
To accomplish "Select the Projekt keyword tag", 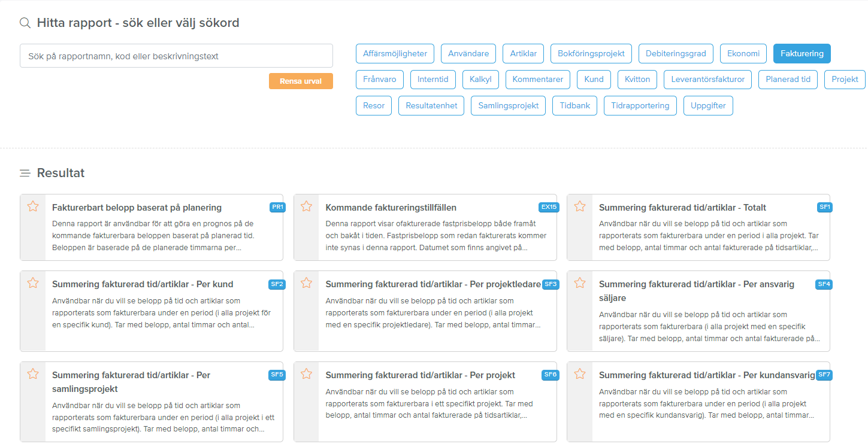I will [845, 79].
